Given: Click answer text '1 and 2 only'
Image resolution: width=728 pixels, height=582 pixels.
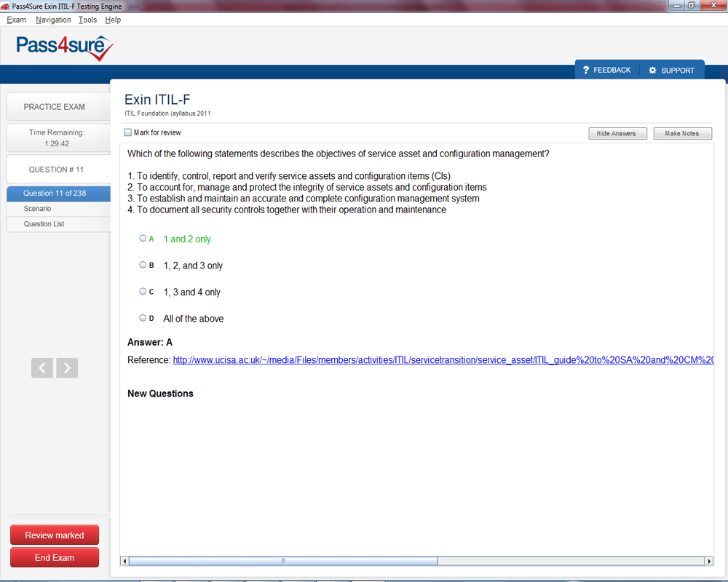Looking at the screenshot, I should (x=187, y=239).
